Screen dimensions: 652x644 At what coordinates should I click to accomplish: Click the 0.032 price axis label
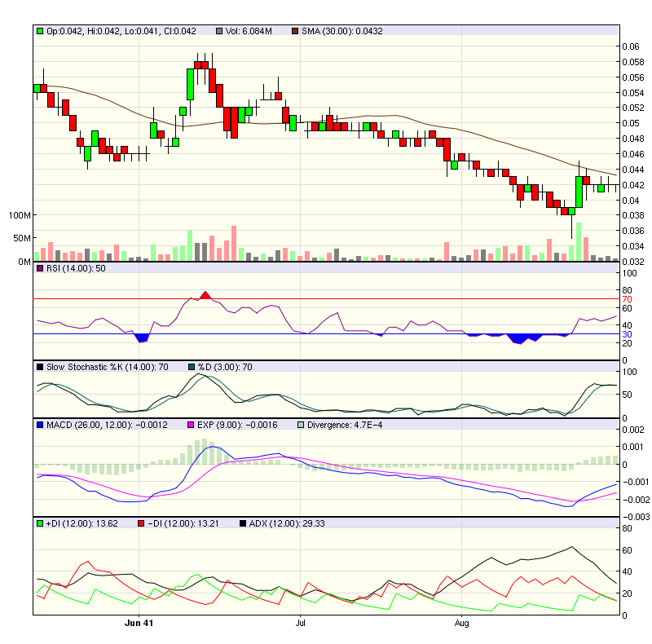633,262
